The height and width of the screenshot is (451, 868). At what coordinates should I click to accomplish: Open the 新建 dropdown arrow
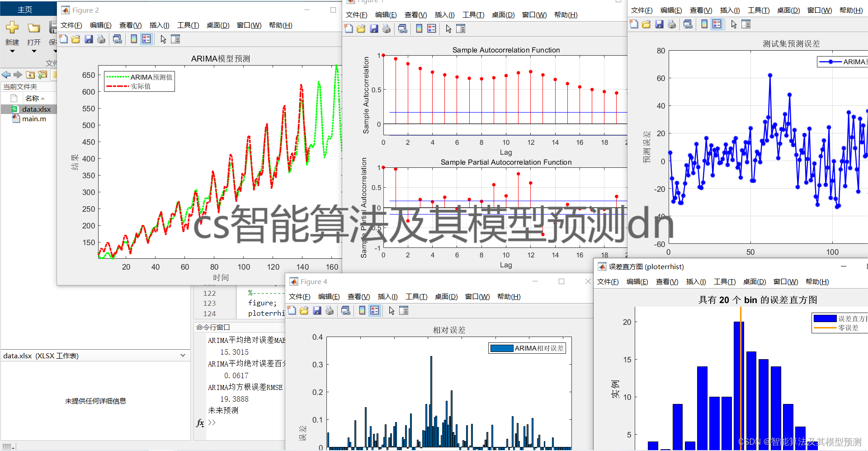[x=12, y=51]
